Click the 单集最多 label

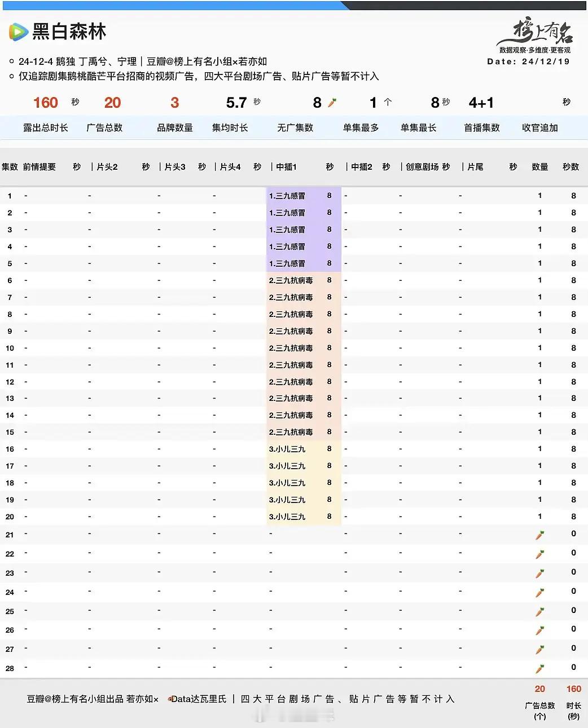pyautogui.click(x=361, y=128)
